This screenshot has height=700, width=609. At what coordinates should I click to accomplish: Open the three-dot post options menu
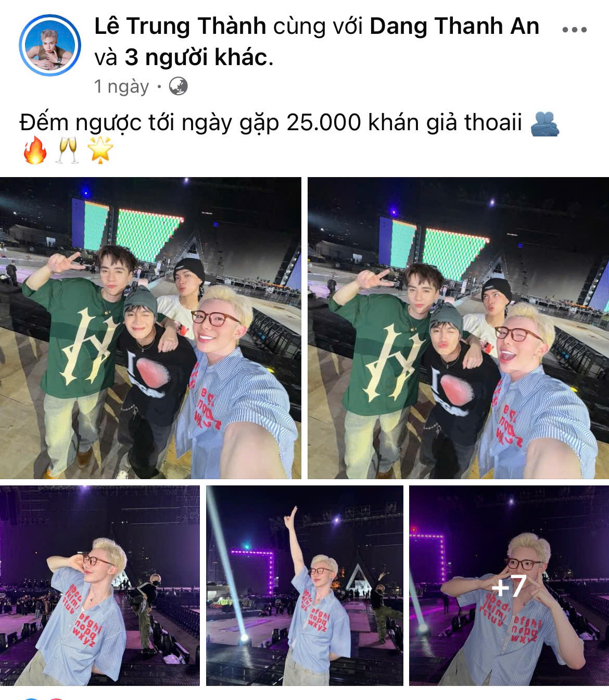pyautogui.click(x=575, y=29)
